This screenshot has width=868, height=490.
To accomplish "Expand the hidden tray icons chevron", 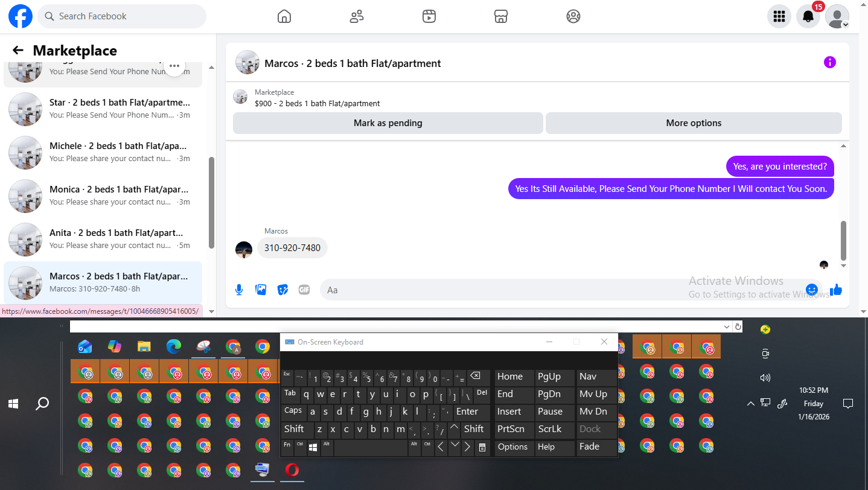I will pyautogui.click(x=750, y=404).
